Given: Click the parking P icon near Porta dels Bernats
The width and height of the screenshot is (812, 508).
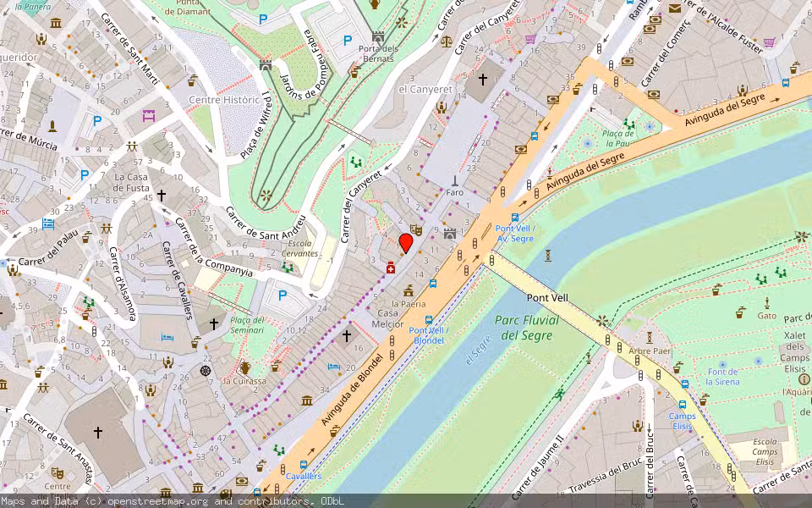Looking at the screenshot, I should (x=347, y=38).
